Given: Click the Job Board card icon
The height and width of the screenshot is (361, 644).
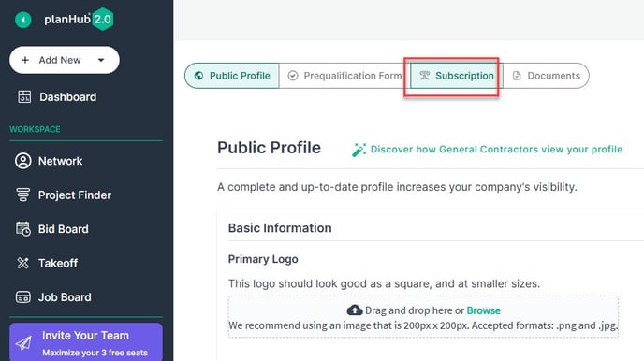Looking at the screenshot, I should pyautogui.click(x=23, y=297).
